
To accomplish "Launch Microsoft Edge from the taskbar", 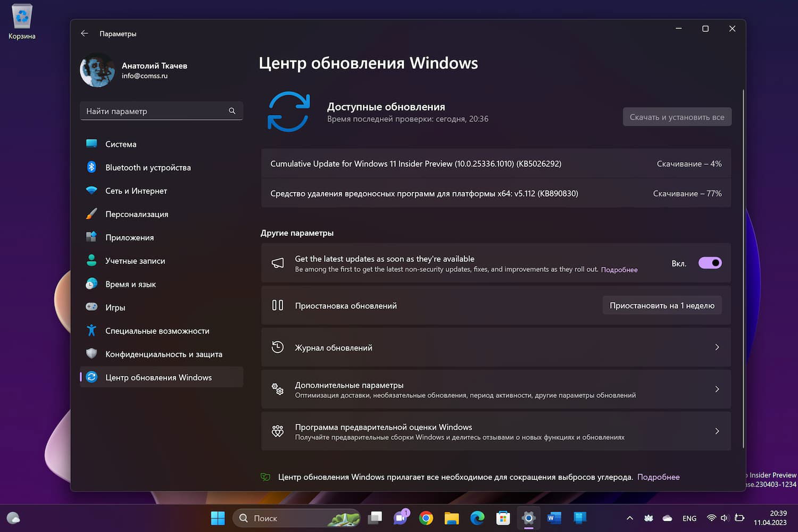I will (x=477, y=518).
